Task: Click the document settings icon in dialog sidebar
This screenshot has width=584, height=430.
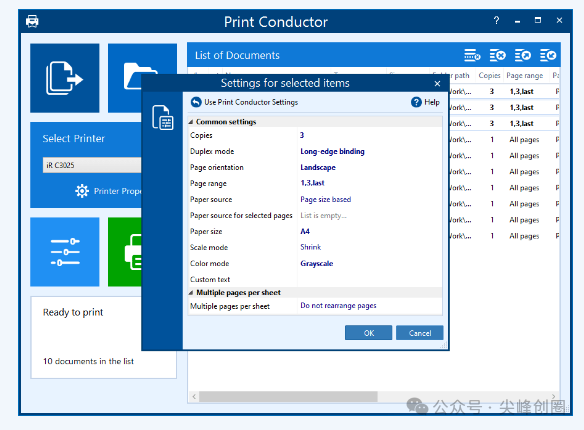Action: [x=163, y=118]
